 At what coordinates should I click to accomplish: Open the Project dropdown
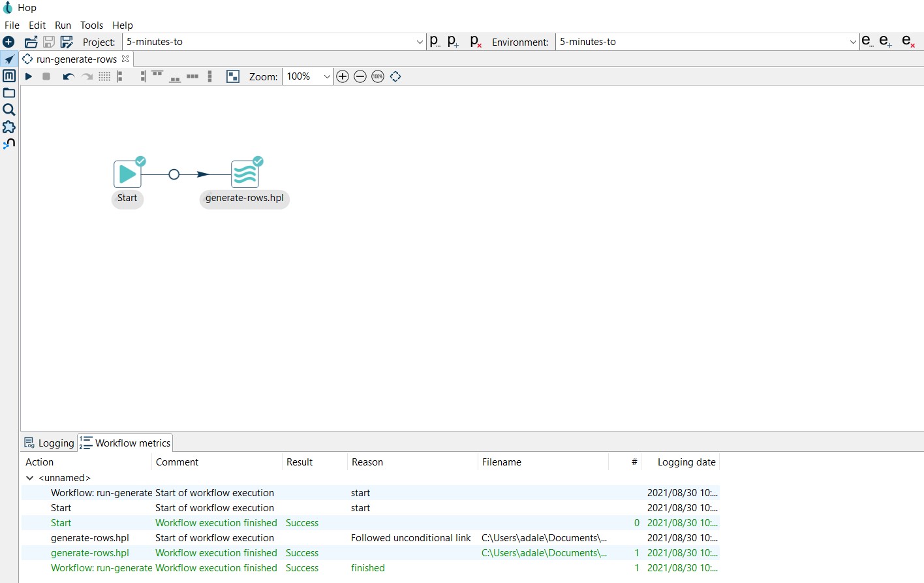point(420,42)
